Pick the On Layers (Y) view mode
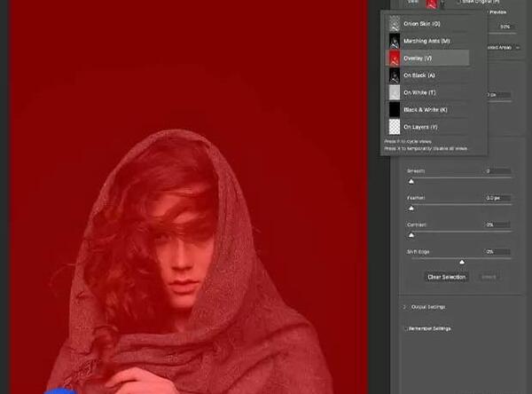 pyautogui.click(x=427, y=127)
